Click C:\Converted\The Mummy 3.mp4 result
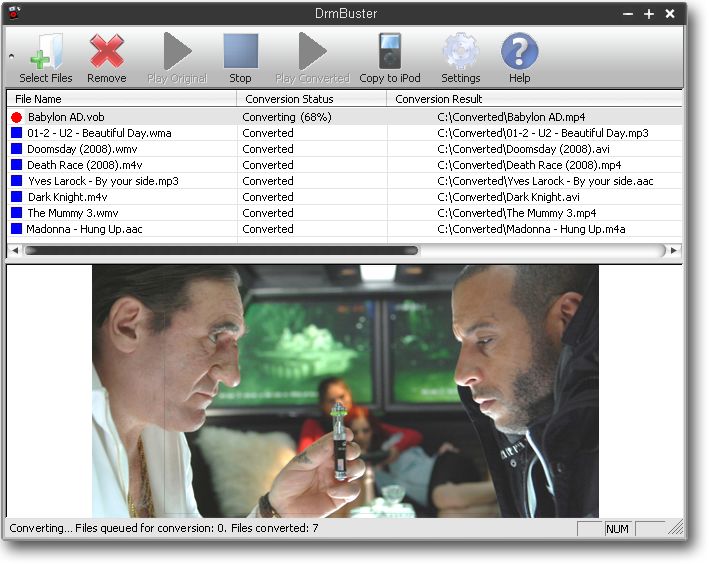 pos(516,213)
